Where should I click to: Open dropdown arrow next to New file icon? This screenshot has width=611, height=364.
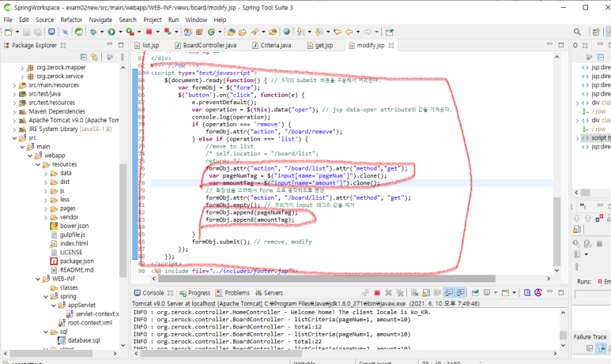(17, 32)
